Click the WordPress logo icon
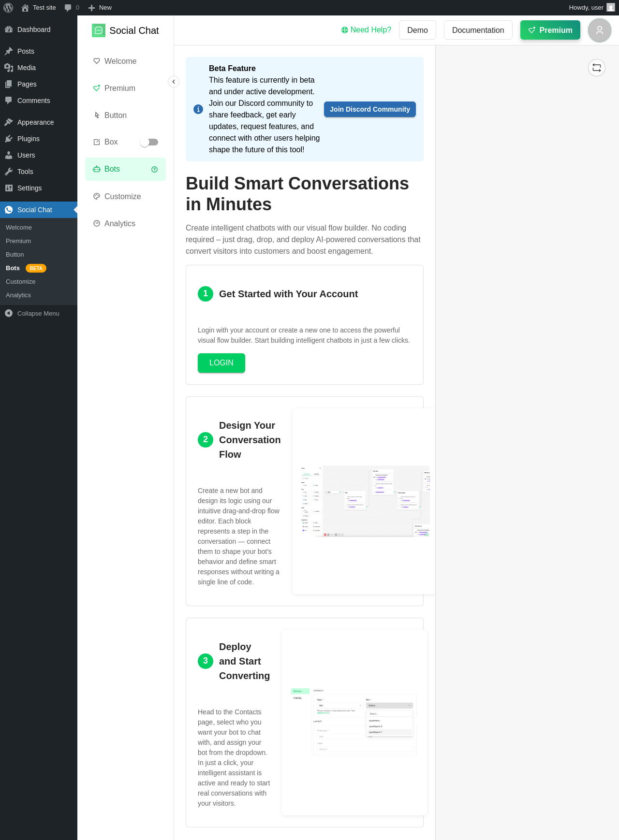The width and height of the screenshot is (619, 840). [8, 8]
